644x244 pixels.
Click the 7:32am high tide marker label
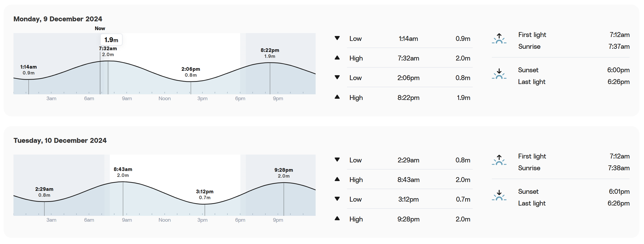pyautogui.click(x=108, y=51)
